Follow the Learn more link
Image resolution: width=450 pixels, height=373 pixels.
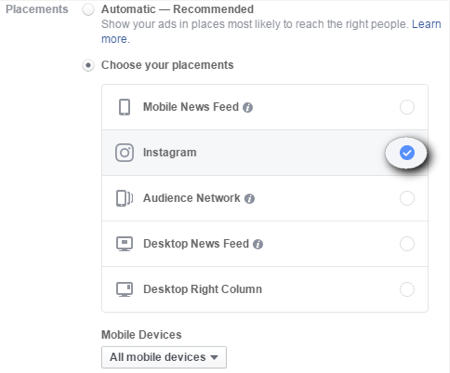click(x=271, y=31)
